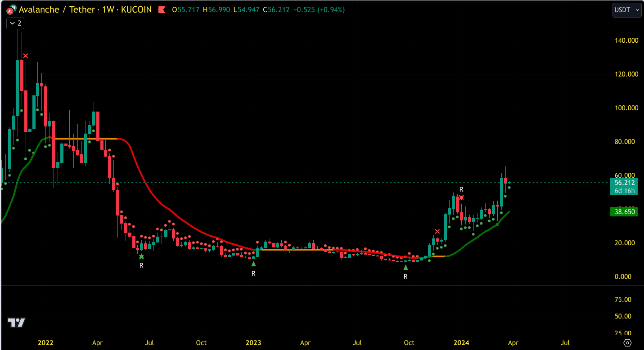Click the high value H56.990
Image resolution: width=644 pixels, height=350 pixels.
point(217,9)
